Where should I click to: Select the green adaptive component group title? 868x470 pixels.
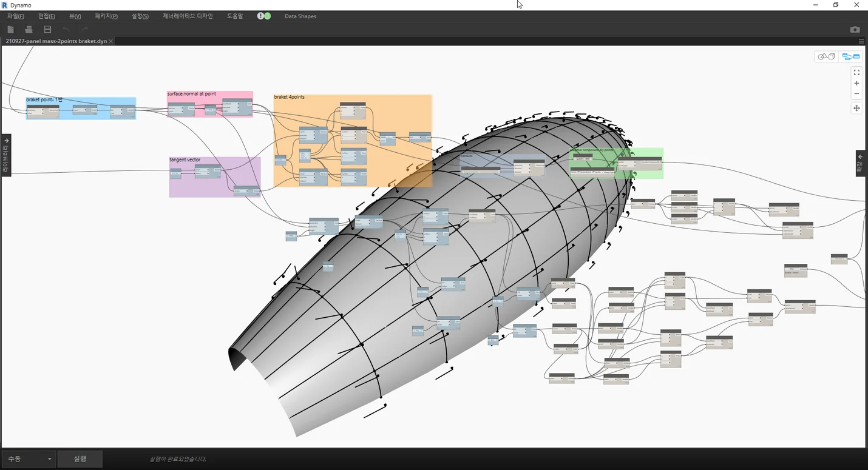(x=592, y=150)
